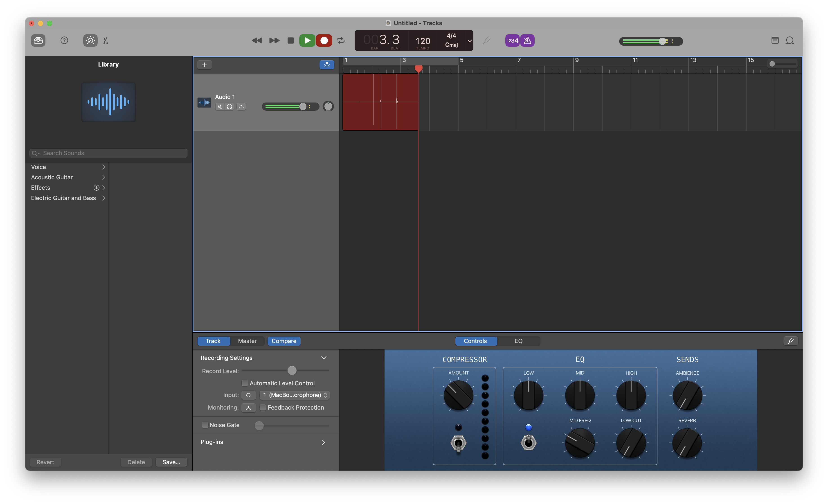This screenshot has width=828, height=504.
Task: Open the Editors scissors icon
Action: coord(106,41)
